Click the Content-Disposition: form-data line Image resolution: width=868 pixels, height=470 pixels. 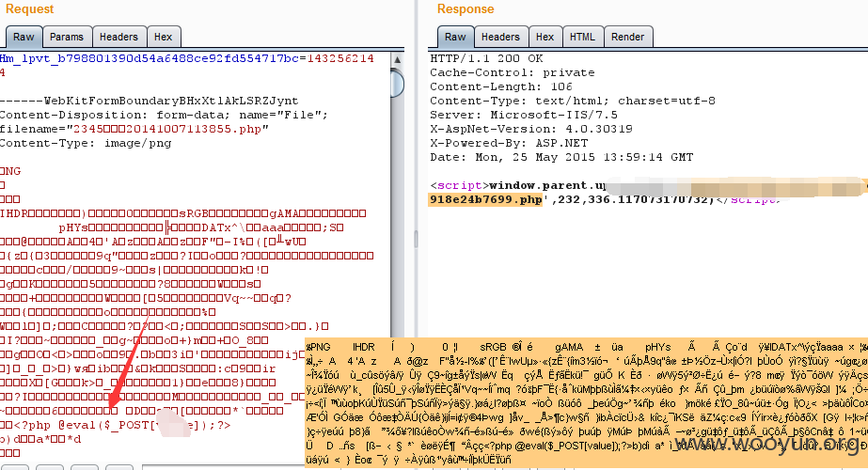164,115
